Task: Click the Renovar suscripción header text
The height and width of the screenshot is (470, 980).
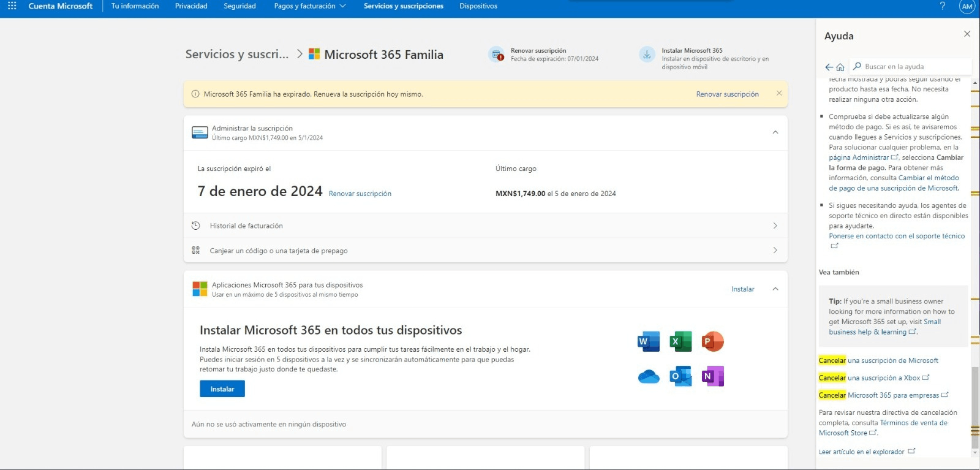Action: (x=538, y=51)
